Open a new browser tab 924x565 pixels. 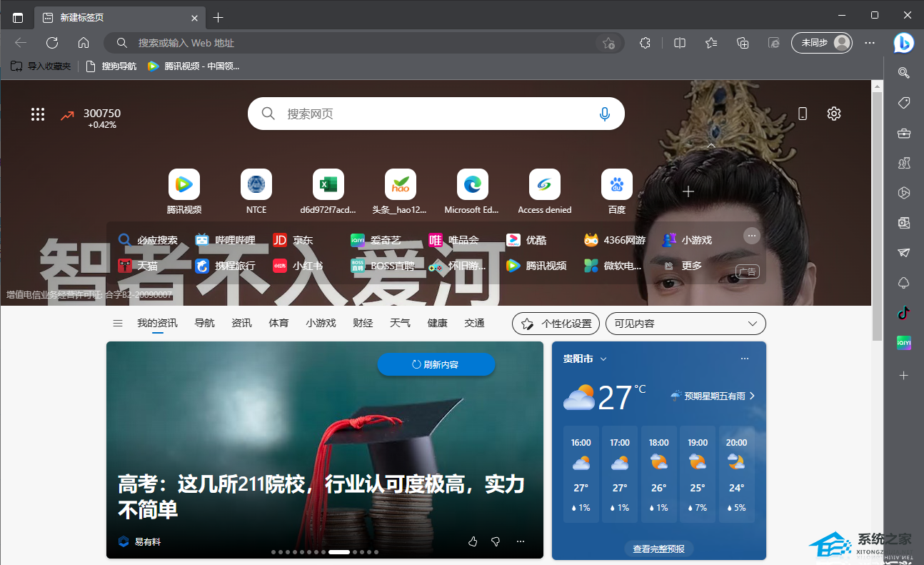pyautogui.click(x=219, y=18)
